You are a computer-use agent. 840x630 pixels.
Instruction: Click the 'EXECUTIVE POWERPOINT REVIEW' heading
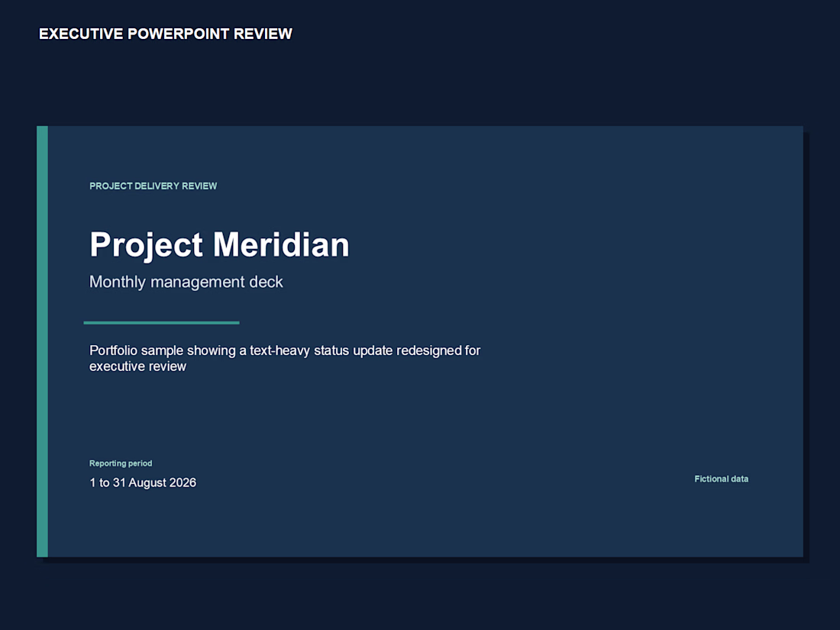pyautogui.click(x=166, y=34)
